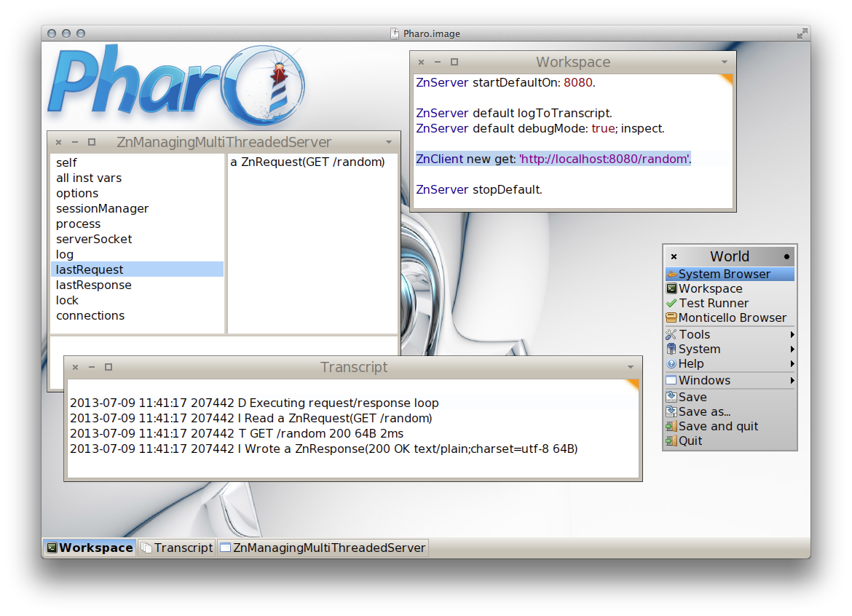The width and height of the screenshot is (852, 616).
Task: Switch to Transcript taskbar button
Action: pyautogui.click(x=177, y=548)
